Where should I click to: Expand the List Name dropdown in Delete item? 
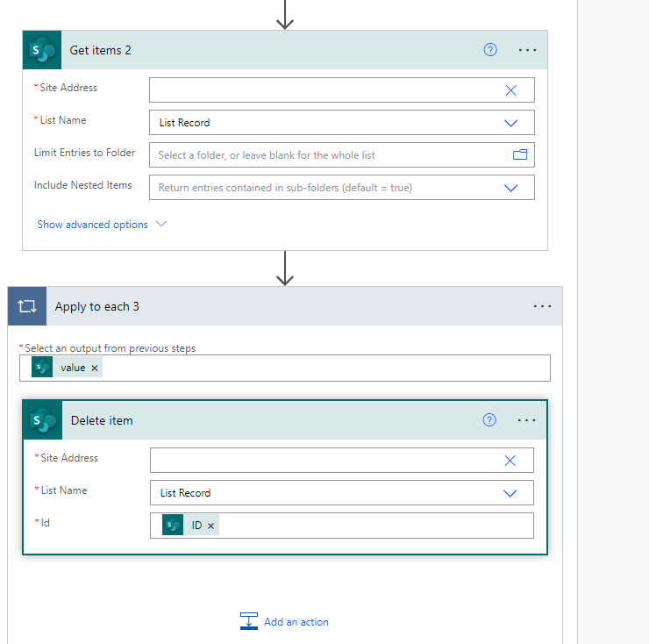pyautogui.click(x=510, y=493)
